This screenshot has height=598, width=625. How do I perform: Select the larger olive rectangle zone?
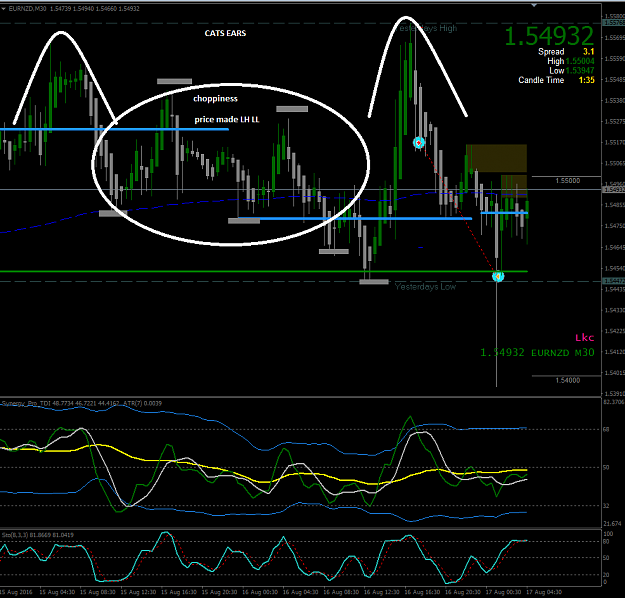coord(497,158)
